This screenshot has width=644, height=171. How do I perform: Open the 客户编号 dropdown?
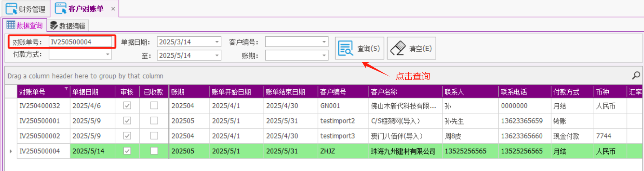(x=324, y=42)
